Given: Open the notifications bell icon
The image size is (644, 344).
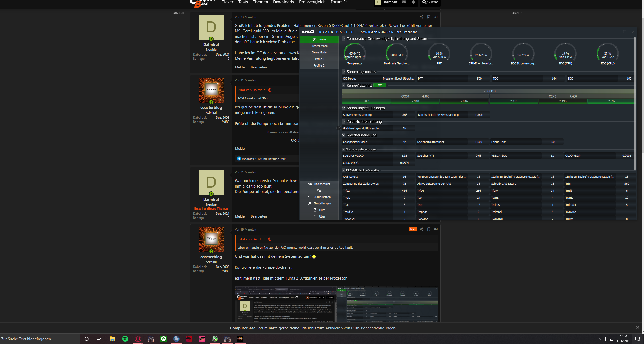Looking at the screenshot, I should click(413, 2).
